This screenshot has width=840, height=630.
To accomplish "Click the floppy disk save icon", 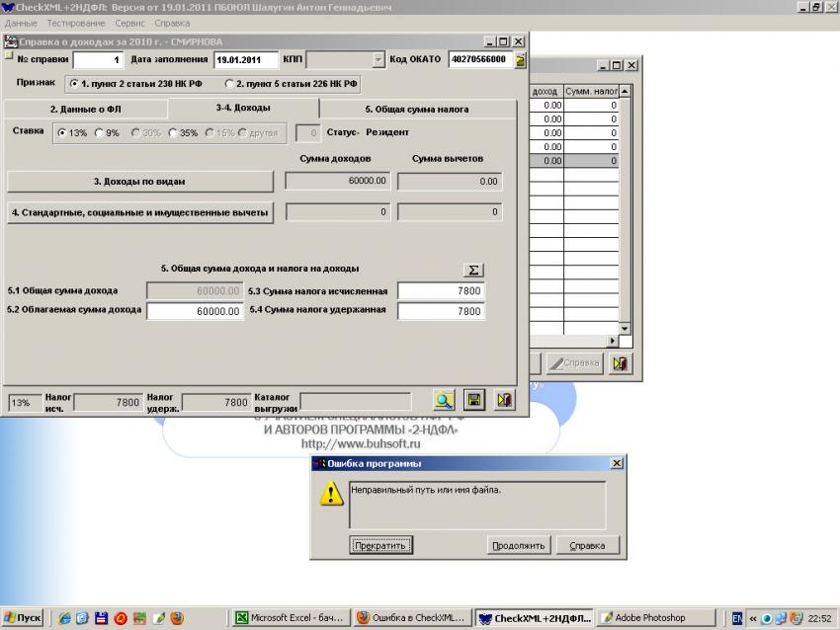I will point(474,400).
